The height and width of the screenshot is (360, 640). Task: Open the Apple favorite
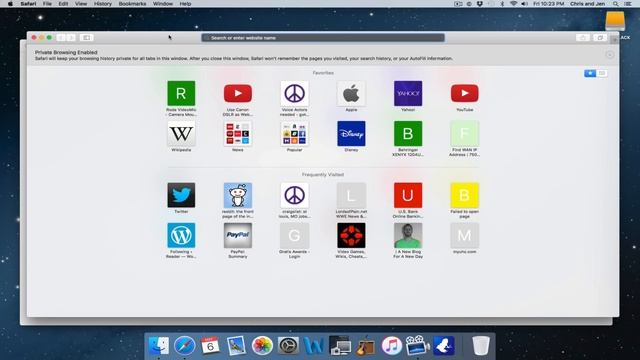click(351, 93)
